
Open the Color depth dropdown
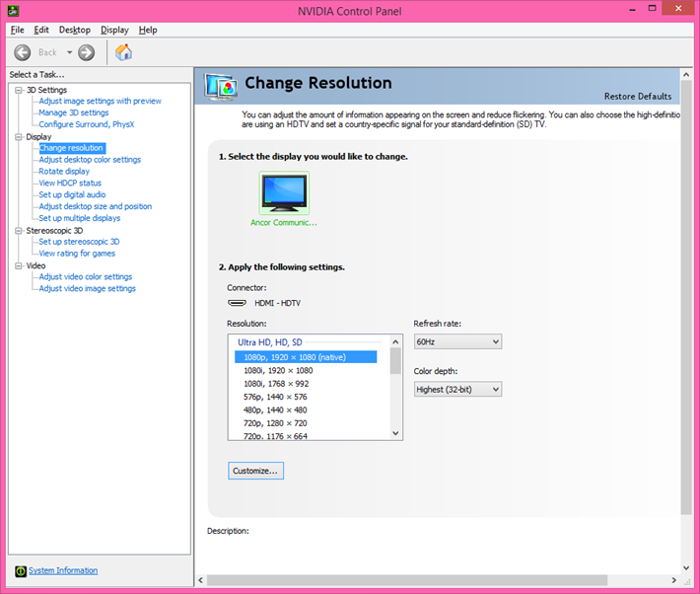pyautogui.click(x=457, y=390)
